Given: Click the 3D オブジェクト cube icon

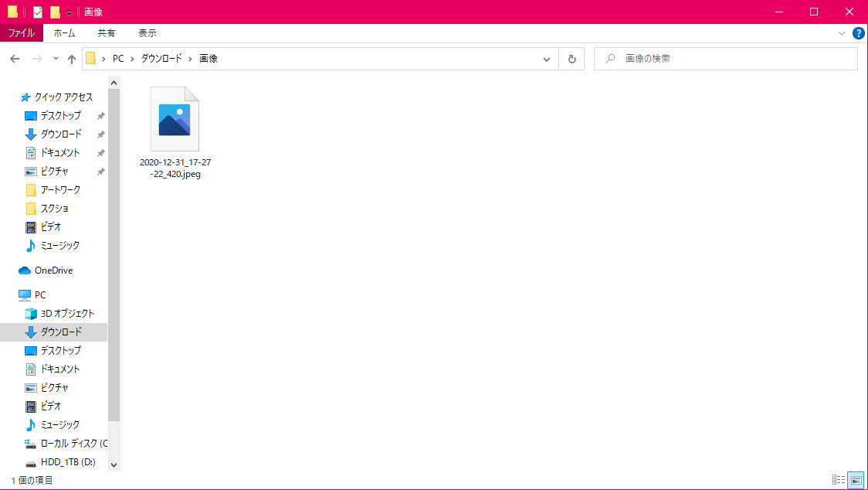Looking at the screenshot, I should (31, 314).
